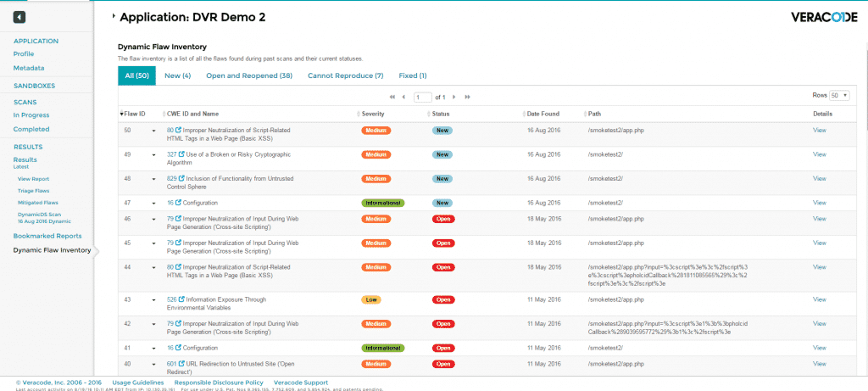Viewport: 868px width, 391px height.
Task: Go to previous page of flaw list
Action: click(x=403, y=97)
